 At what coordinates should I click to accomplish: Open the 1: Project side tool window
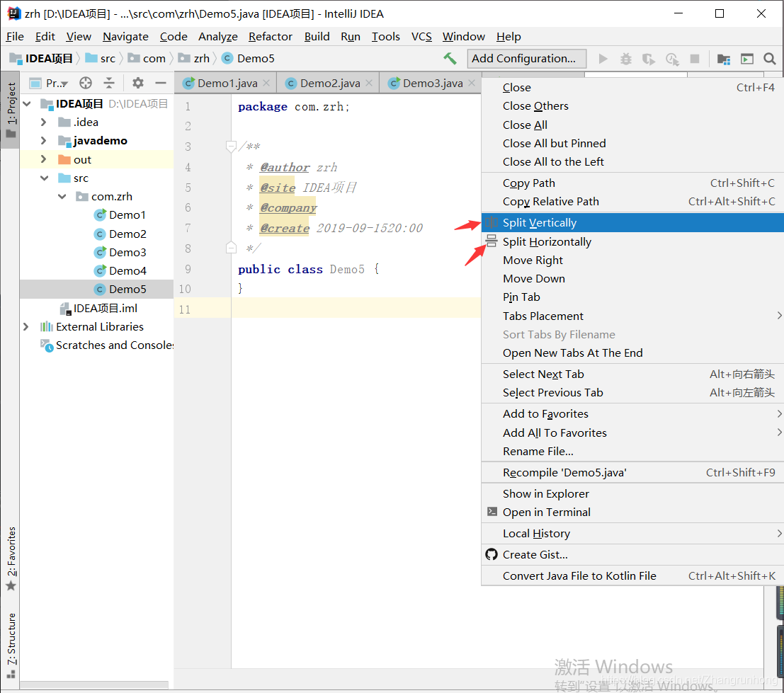pos(11,110)
